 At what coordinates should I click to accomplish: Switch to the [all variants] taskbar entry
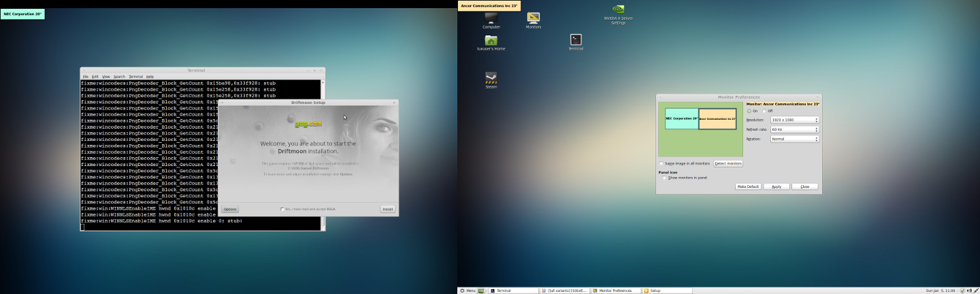(564, 291)
